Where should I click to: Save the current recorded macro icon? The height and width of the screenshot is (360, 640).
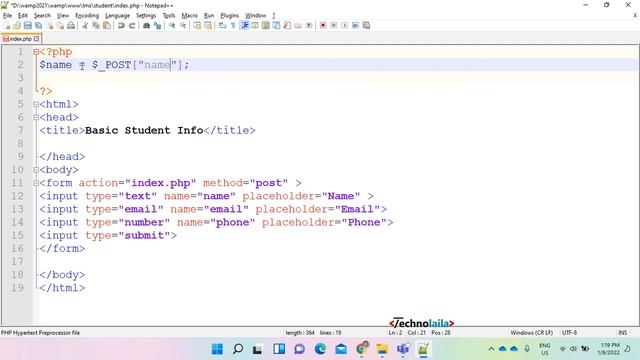click(x=367, y=25)
